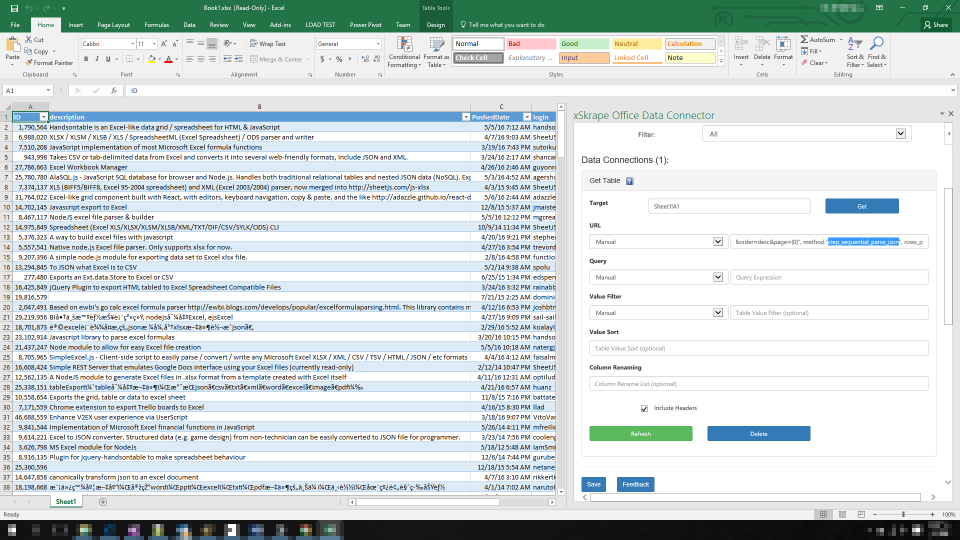This screenshot has width=960, height=540.
Task: Uncheck the Include Headers checkbox
Action: pyautogui.click(x=644, y=408)
